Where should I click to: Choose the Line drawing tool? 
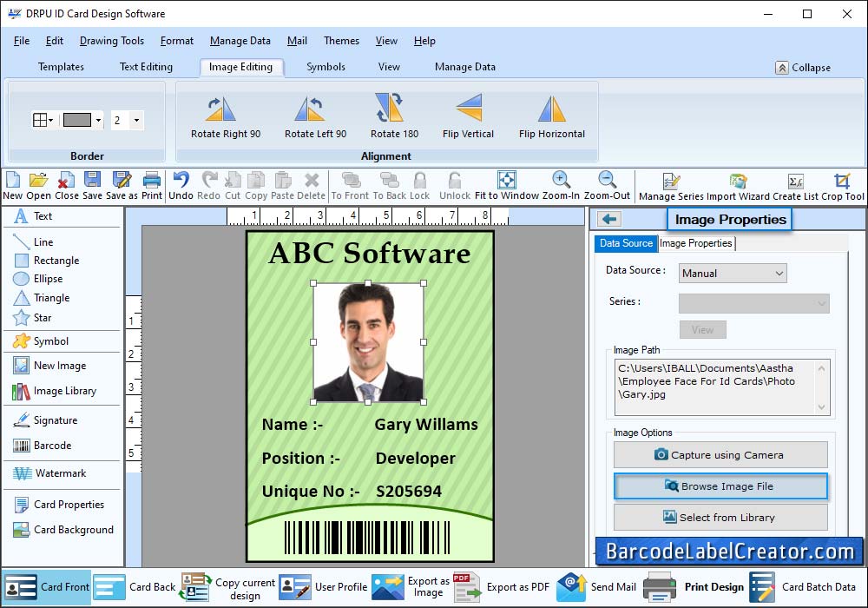point(33,242)
